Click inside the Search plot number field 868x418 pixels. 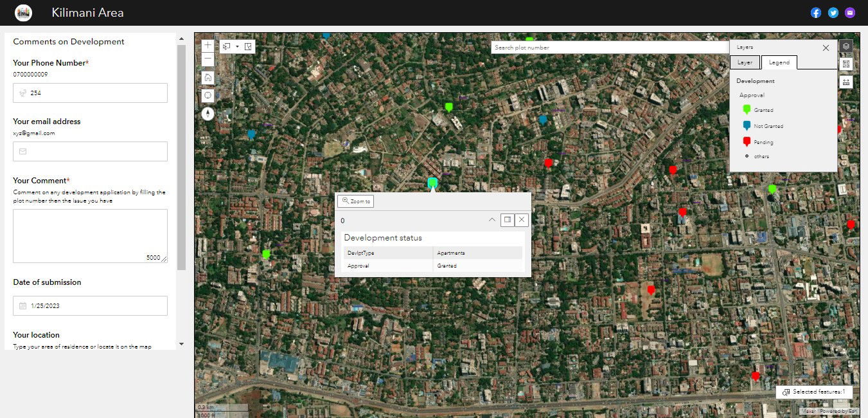coord(609,47)
